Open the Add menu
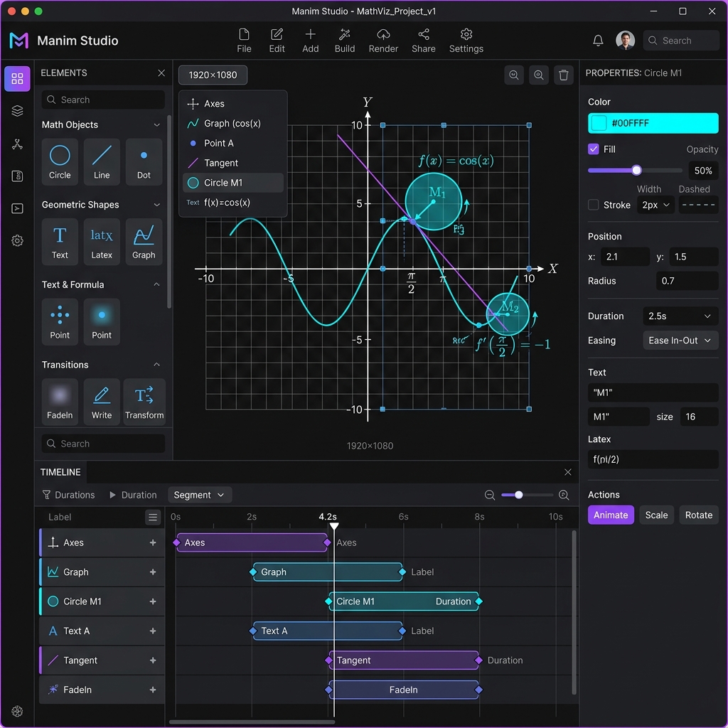The height and width of the screenshot is (728, 728). (x=310, y=41)
